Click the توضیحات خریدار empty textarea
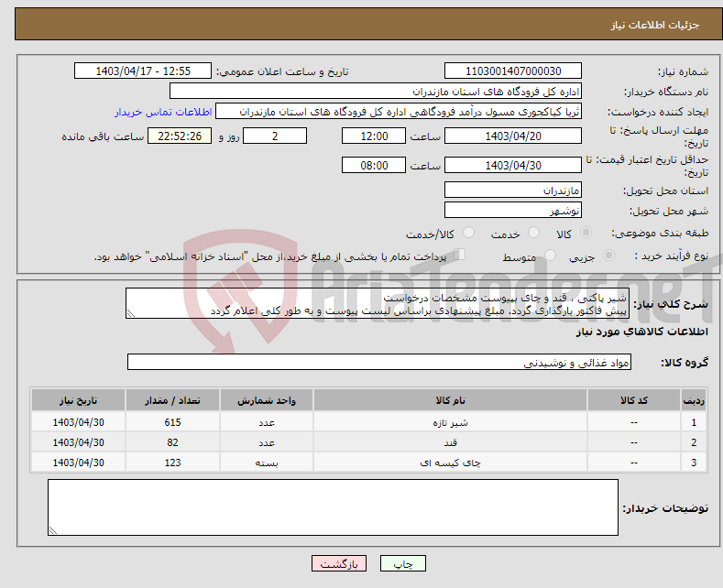The height and width of the screenshot is (588, 723). [333, 507]
